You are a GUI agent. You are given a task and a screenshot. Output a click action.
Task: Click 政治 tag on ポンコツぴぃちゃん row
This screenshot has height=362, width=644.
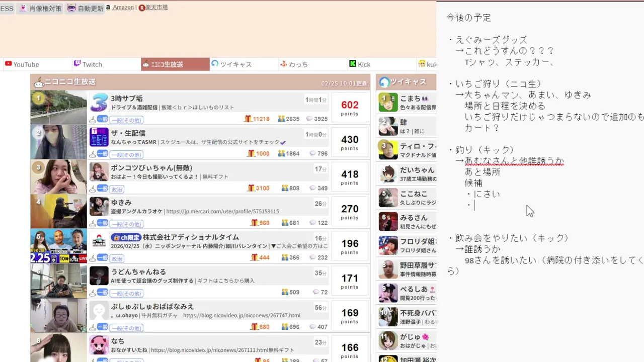point(117,190)
